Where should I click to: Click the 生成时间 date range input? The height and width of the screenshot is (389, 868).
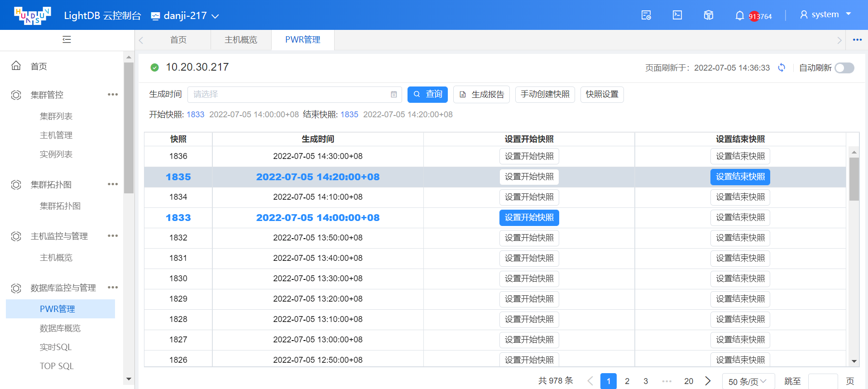coord(295,94)
